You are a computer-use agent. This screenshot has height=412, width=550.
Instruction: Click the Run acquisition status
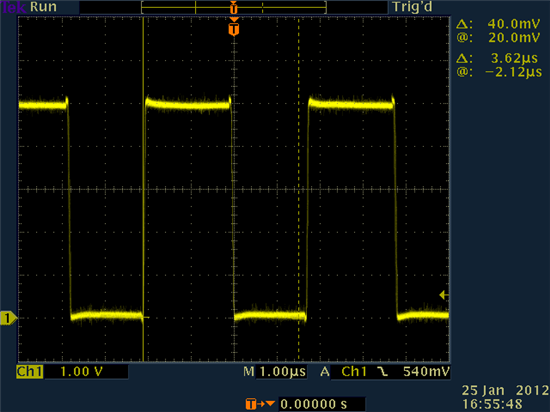pos(43,7)
